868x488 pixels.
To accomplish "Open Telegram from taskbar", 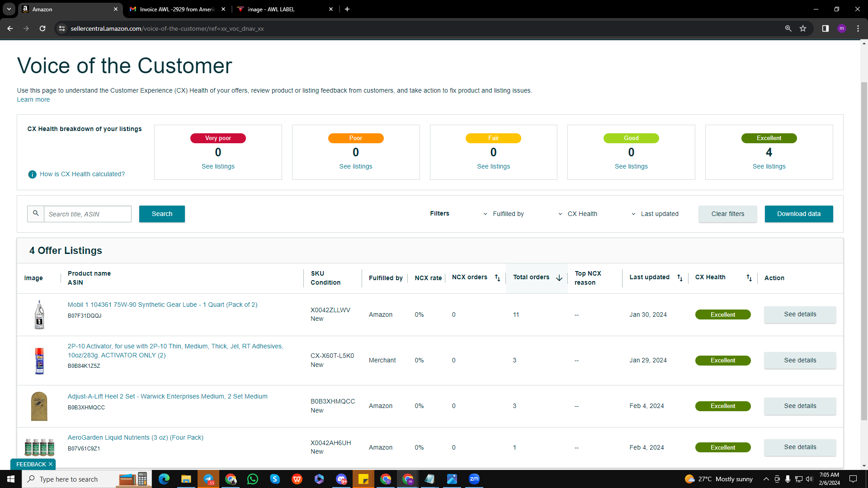I will pos(208,479).
